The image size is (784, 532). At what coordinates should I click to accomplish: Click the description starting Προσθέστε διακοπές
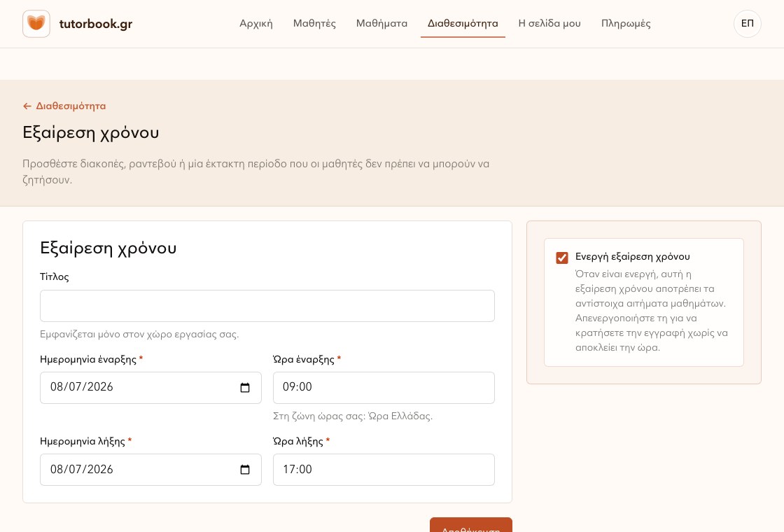click(x=256, y=171)
